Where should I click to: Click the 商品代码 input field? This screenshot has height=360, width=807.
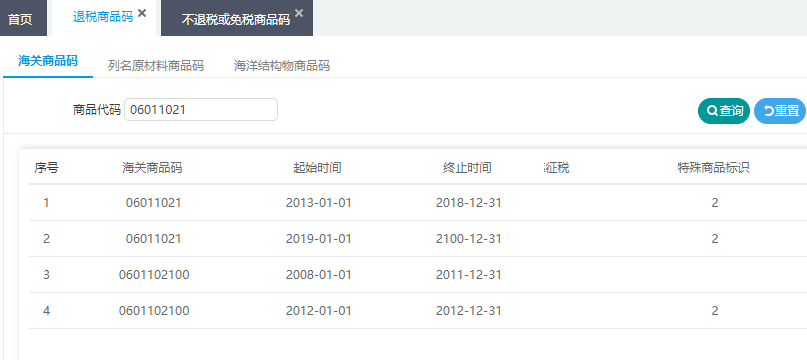[x=201, y=110]
